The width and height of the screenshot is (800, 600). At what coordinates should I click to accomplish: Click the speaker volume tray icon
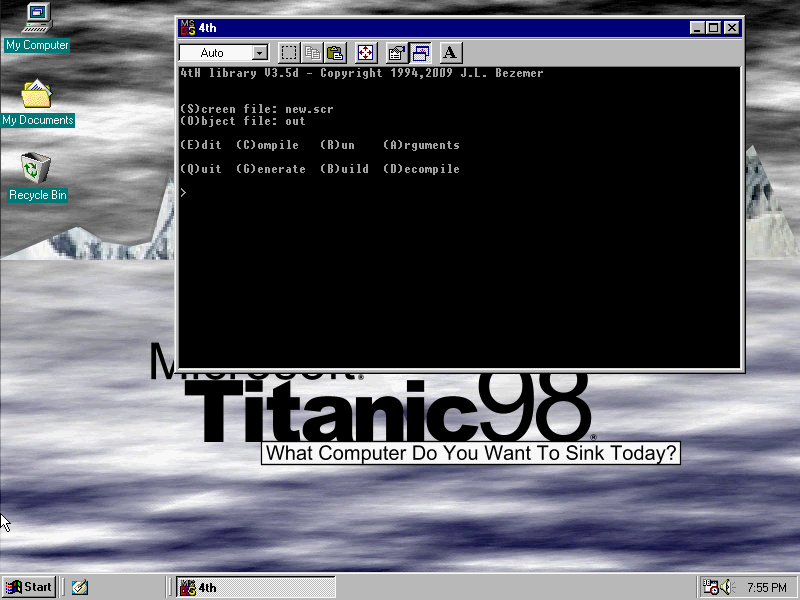(726, 587)
